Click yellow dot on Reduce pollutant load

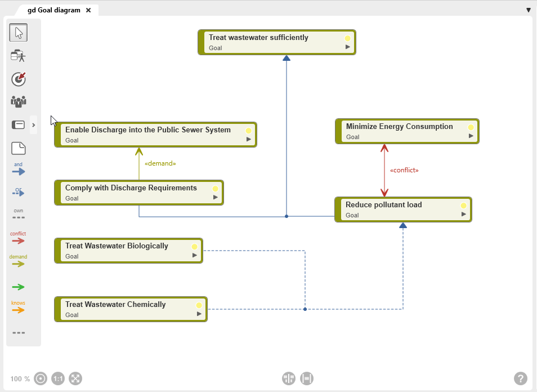click(x=463, y=206)
